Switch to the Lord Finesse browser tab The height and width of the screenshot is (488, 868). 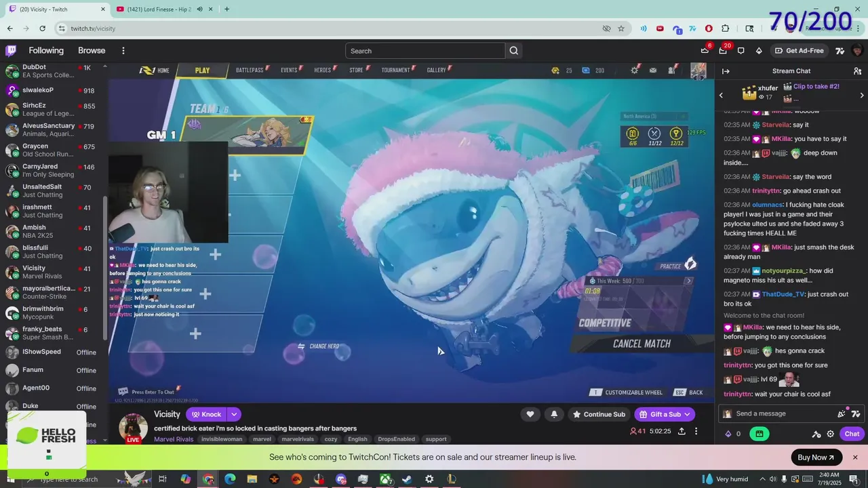(x=165, y=9)
